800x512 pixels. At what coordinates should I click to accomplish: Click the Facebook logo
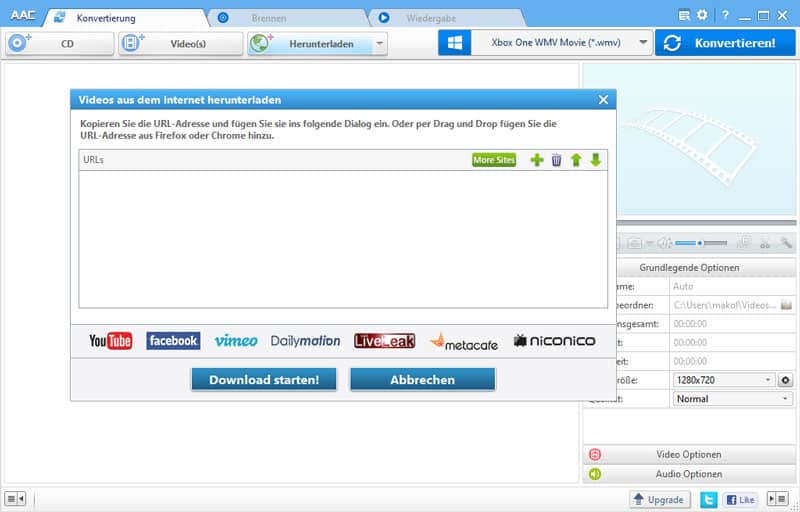[x=173, y=341]
